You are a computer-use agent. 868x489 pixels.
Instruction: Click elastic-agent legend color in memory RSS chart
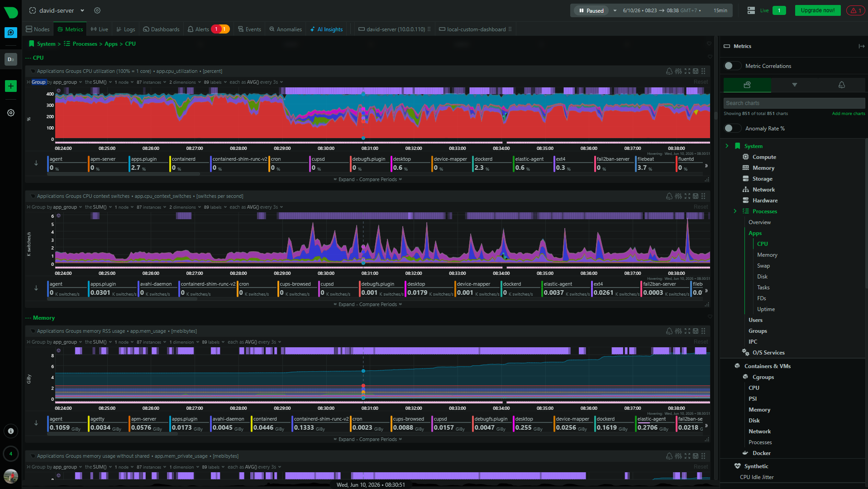pos(636,424)
